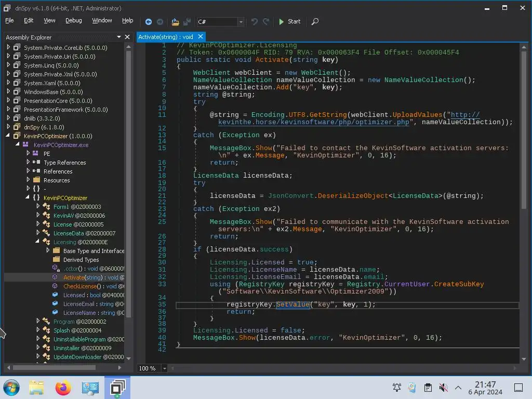Select the Uninstaller class node
The height and width of the screenshot is (399, 532).
83,348
